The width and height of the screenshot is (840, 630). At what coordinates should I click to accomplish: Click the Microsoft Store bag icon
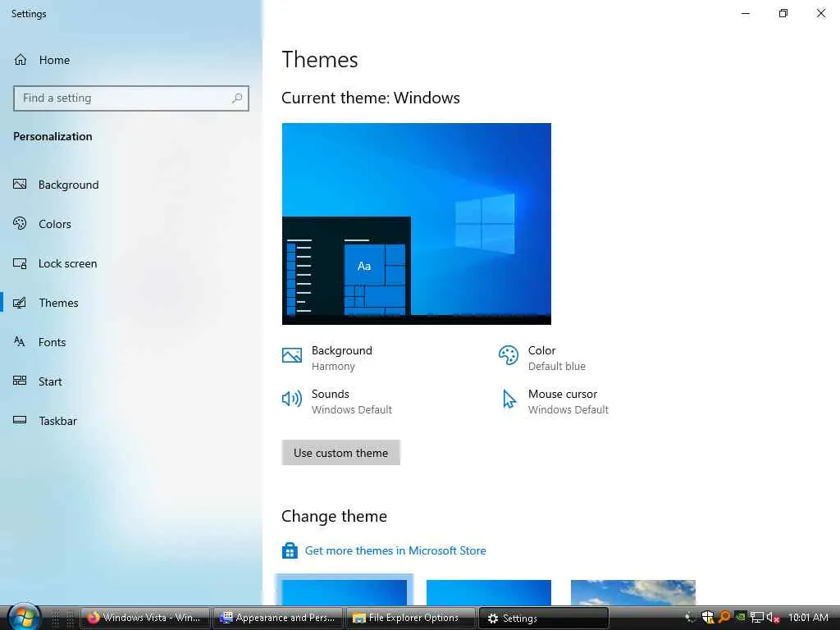tap(290, 550)
